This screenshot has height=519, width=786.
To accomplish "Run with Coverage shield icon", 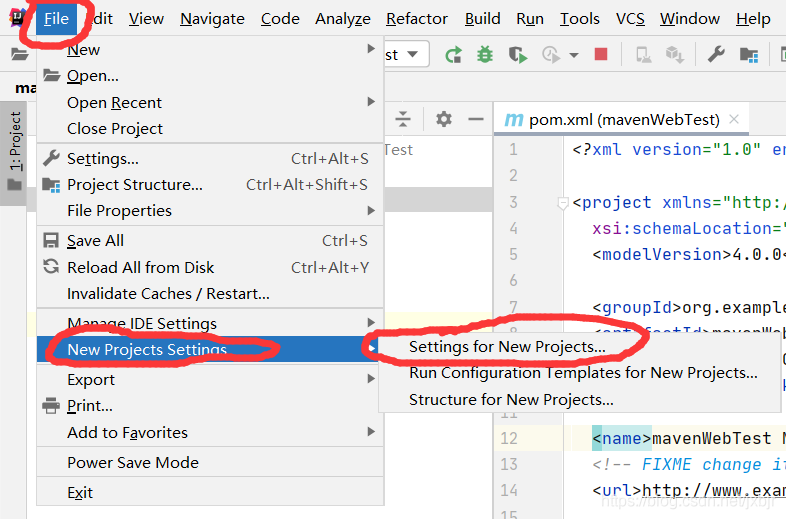I will coord(516,55).
